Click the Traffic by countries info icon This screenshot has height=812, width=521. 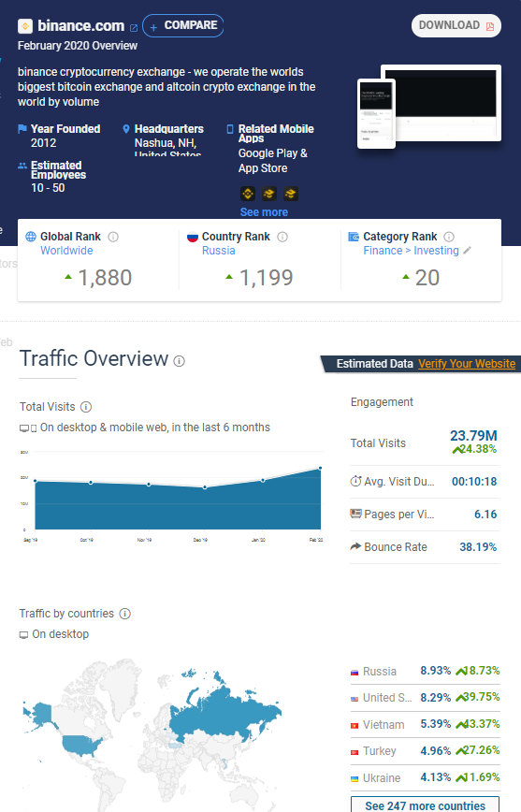(x=124, y=614)
